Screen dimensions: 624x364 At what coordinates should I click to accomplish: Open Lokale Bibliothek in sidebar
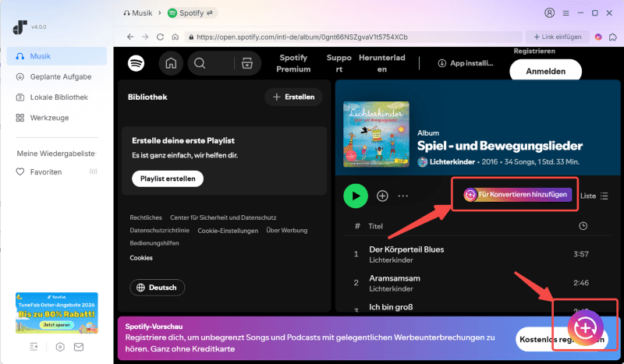click(x=51, y=97)
